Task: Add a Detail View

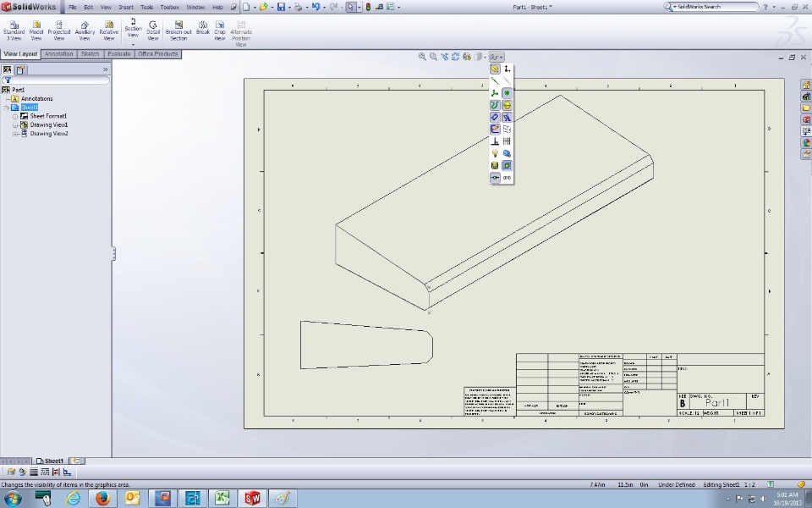Action: click(x=153, y=30)
